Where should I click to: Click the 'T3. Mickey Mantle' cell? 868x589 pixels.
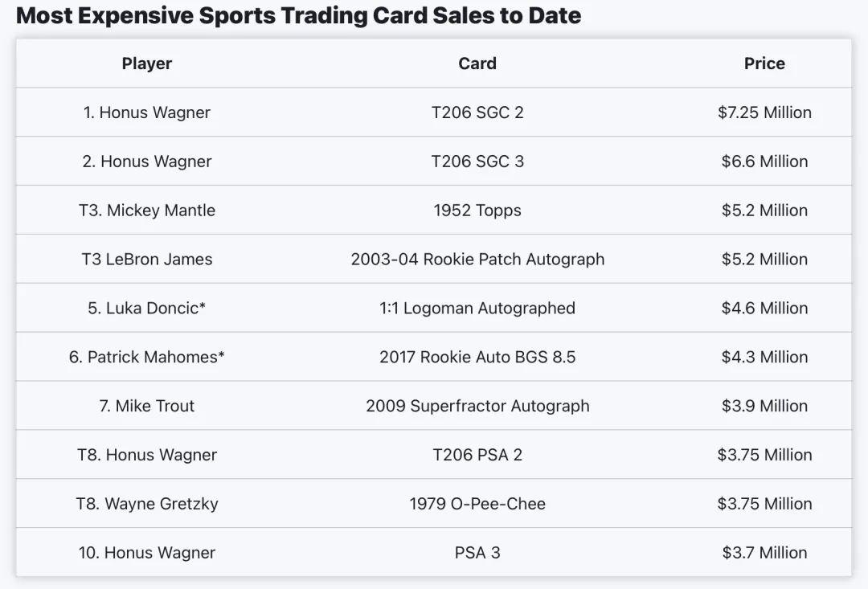(147, 211)
